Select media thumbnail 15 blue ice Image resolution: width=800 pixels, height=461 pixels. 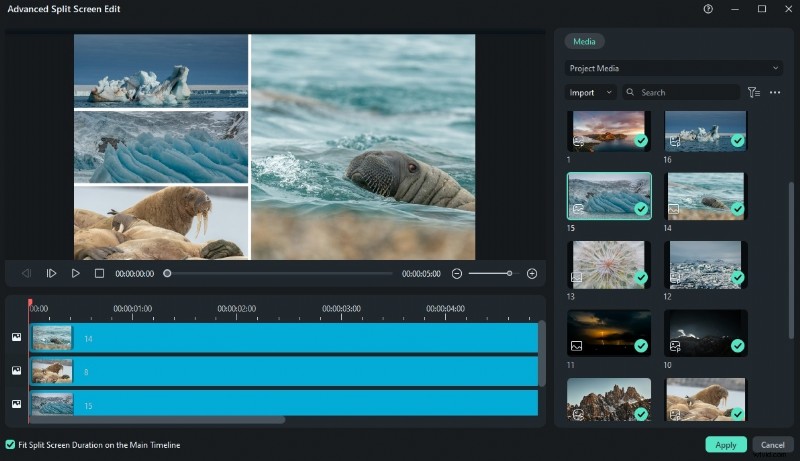(609, 196)
